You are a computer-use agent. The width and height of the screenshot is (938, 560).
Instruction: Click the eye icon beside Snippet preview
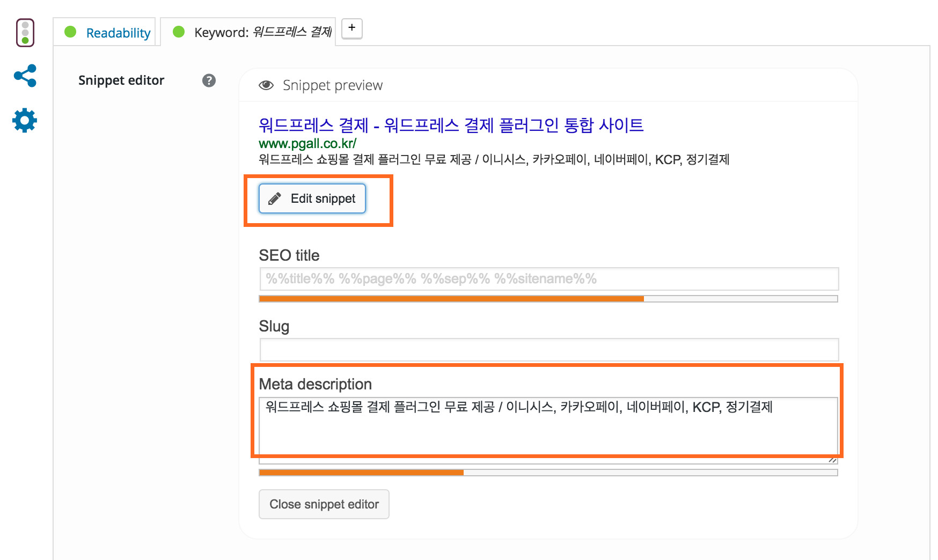point(266,85)
